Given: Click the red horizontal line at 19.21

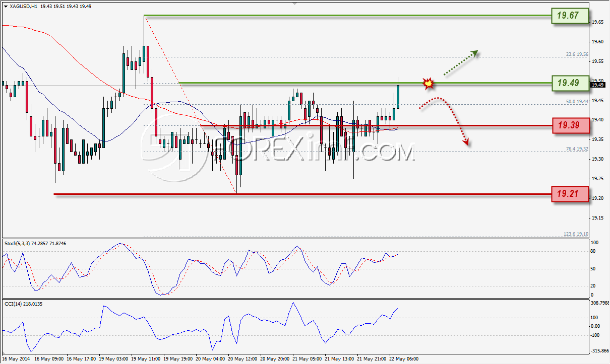Looking at the screenshot, I should 302,194.
